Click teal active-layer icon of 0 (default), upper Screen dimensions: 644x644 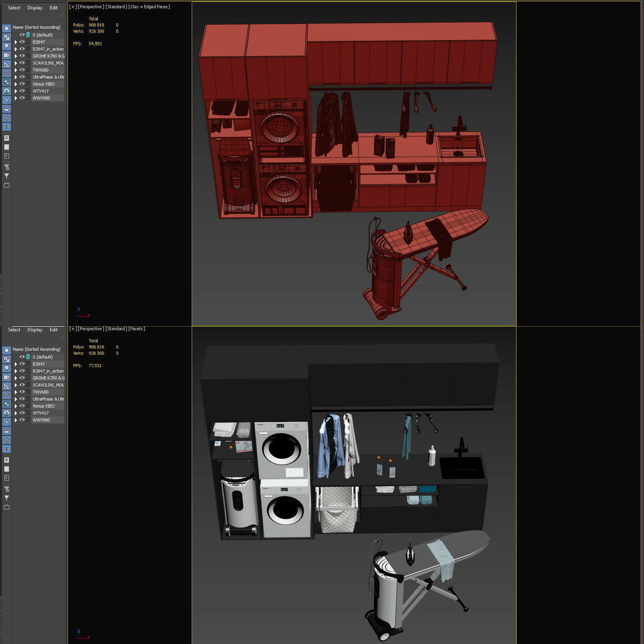(28, 35)
